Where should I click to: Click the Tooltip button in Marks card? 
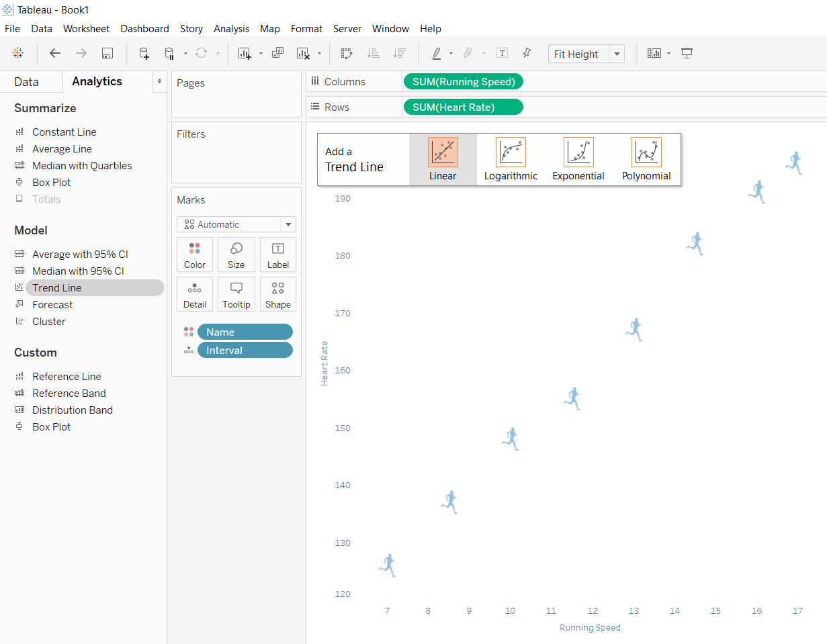(236, 295)
